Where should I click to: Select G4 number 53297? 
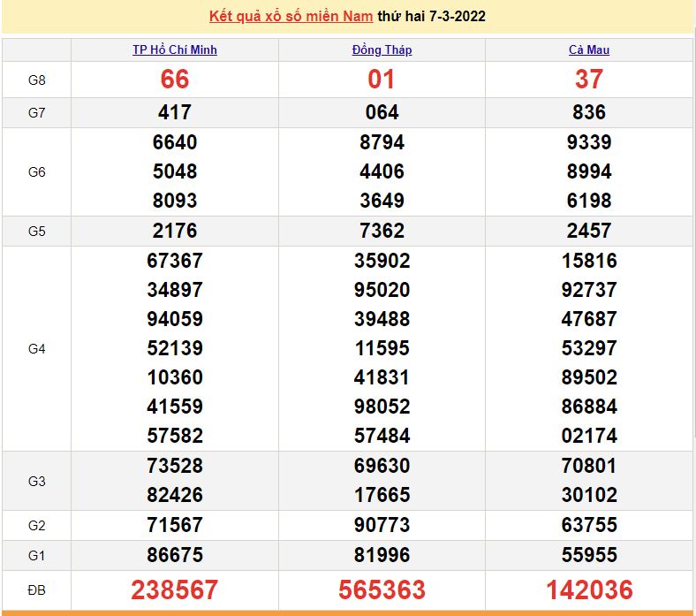589,348
